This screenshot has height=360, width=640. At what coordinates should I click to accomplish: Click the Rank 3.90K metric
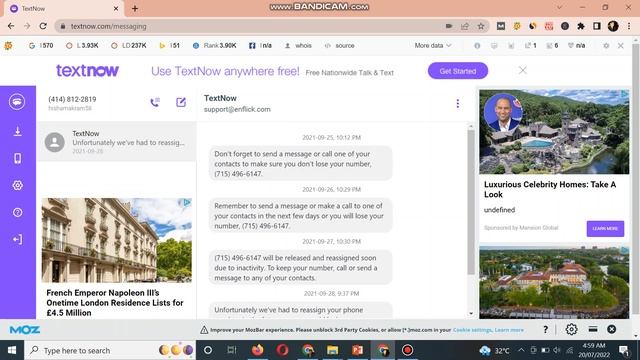click(x=215, y=45)
